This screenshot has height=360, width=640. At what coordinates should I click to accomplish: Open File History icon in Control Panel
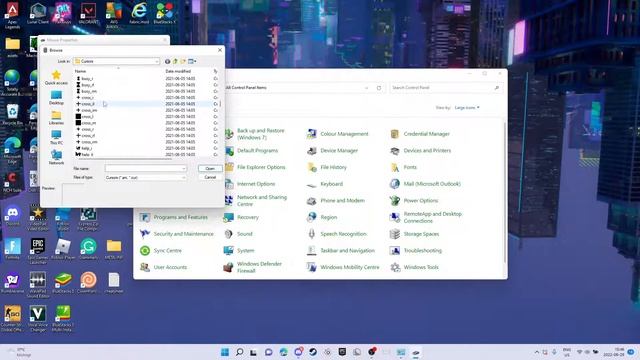coord(312,167)
